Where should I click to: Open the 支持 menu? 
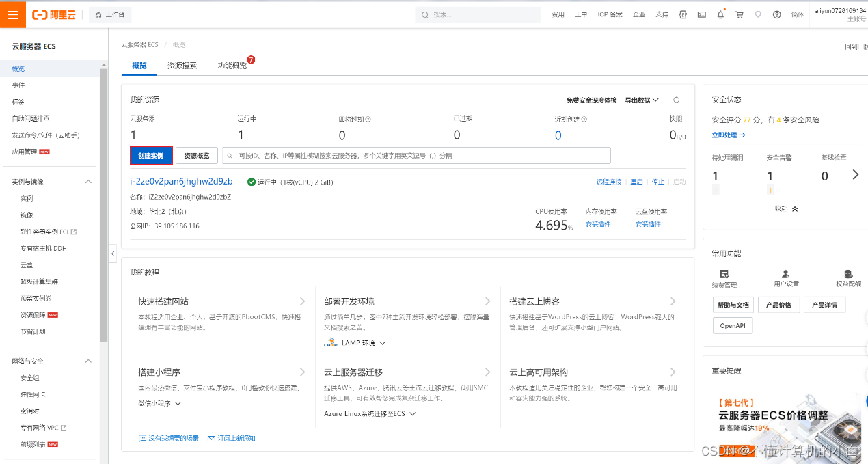[x=662, y=14]
